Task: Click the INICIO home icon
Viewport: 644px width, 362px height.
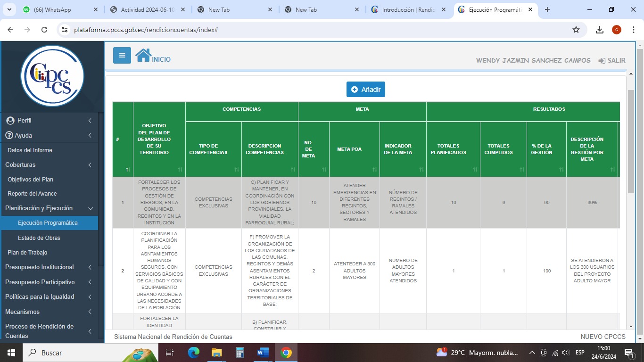Action: 143,56
